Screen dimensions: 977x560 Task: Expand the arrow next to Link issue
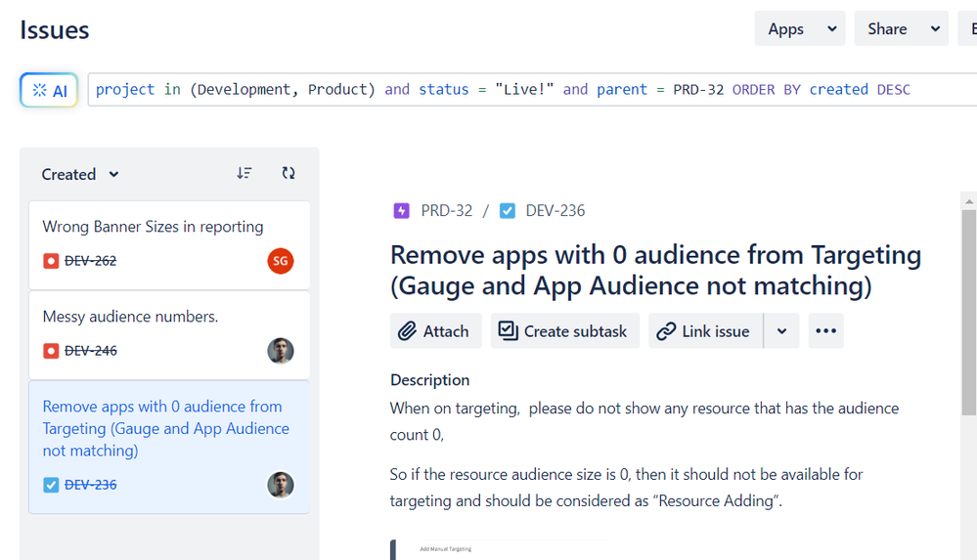pyautogui.click(x=781, y=331)
